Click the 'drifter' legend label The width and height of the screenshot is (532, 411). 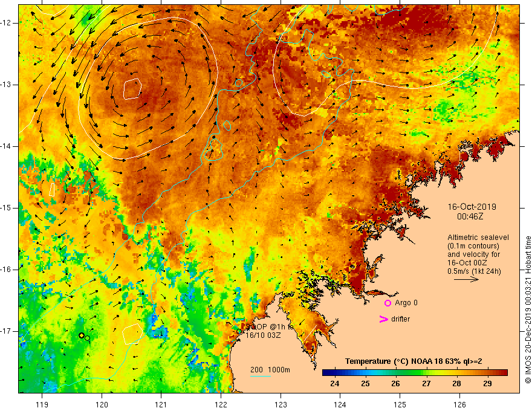coord(400,319)
